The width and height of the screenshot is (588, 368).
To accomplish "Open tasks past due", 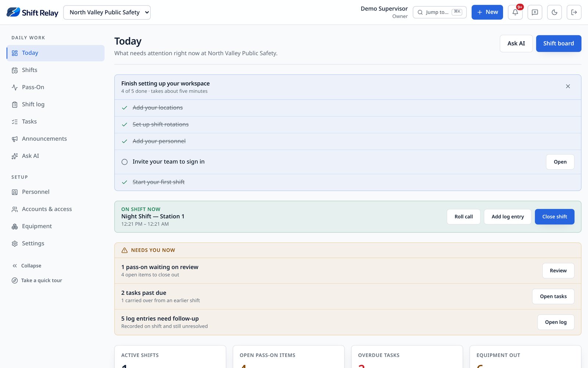I will [553, 297].
